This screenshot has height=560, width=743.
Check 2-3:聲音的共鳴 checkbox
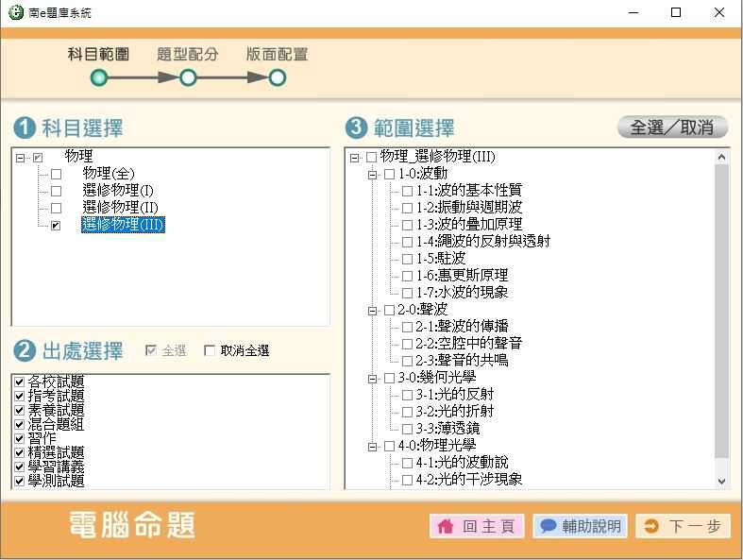(x=407, y=362)
